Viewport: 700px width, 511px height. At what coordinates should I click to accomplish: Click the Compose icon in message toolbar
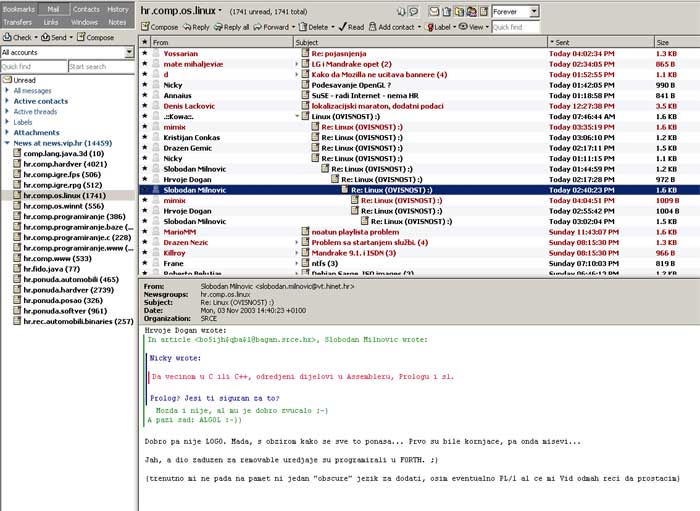[146, 27]
